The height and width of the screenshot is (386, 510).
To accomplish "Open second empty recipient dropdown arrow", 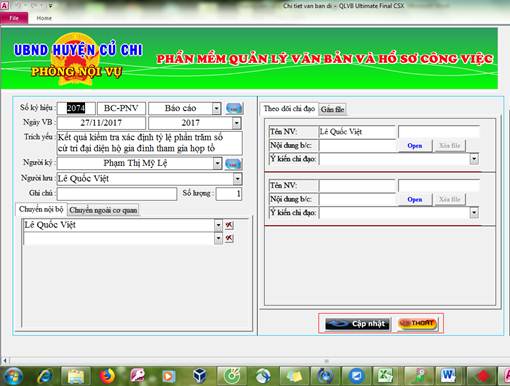I will [218, 238].
